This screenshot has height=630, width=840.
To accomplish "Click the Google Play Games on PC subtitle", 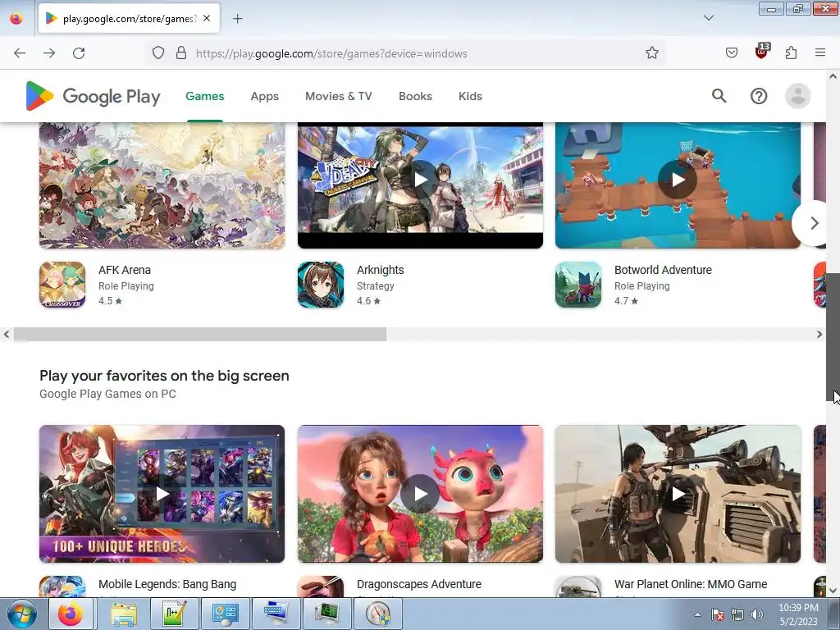I will click(107, 394).
